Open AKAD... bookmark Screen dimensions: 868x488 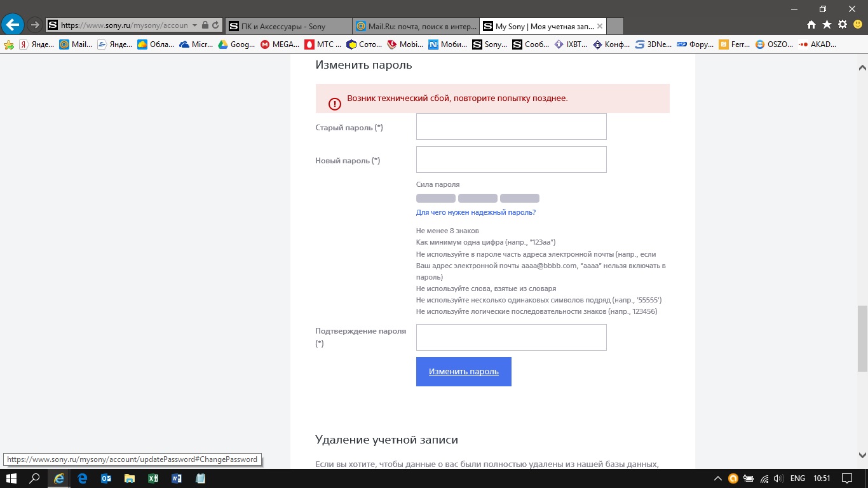tap(818, 44)
